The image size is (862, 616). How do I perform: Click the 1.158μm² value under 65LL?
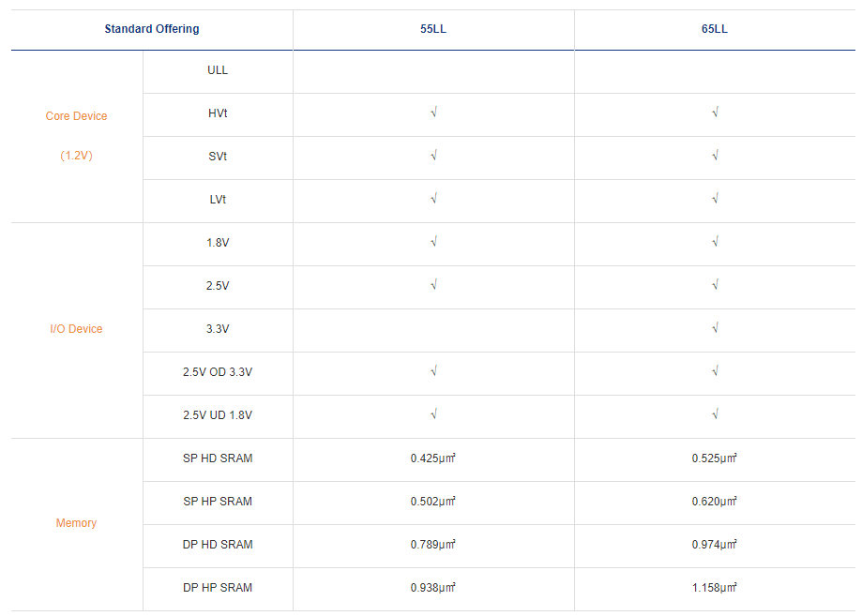[715, 588]
